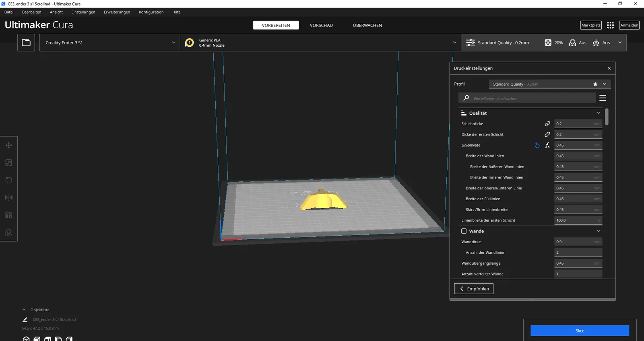Click link icon for Dicke der ersten Schicht
644x341 pixels.
[x=547, y=134]
